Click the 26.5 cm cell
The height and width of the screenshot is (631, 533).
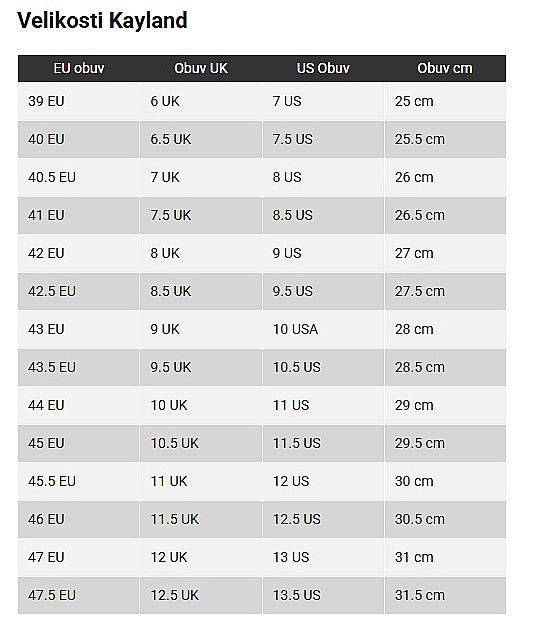(445, 215)
